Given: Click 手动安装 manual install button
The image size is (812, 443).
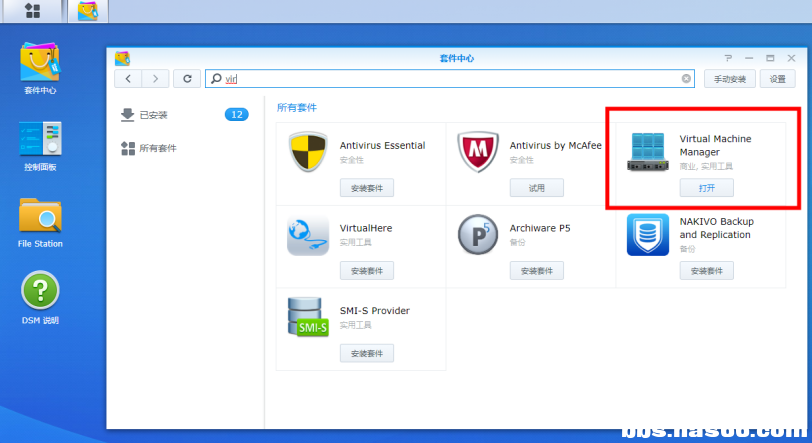Looking at the screenshot, I should pyautogui.click(x=730, y=79).
